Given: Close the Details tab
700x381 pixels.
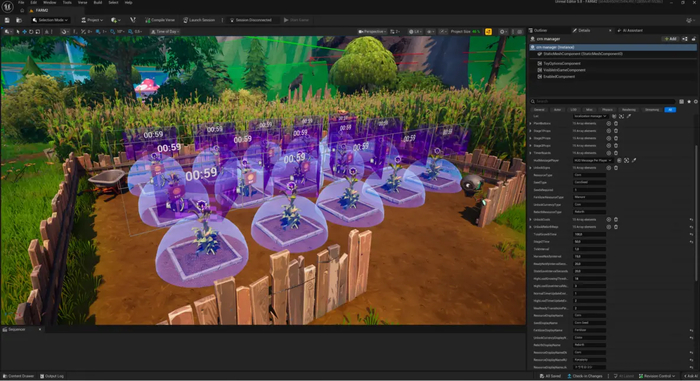Looking at the screenshot, I should (610, 30).
